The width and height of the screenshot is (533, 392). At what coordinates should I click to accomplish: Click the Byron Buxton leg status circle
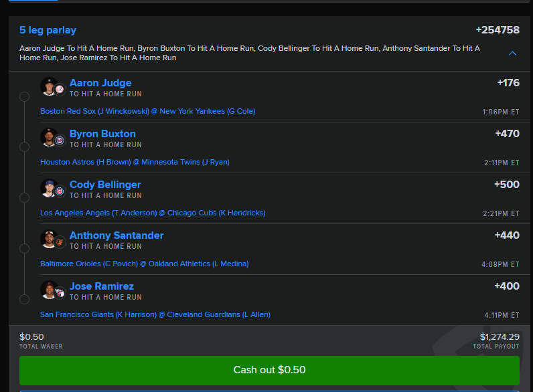[24, 147]
